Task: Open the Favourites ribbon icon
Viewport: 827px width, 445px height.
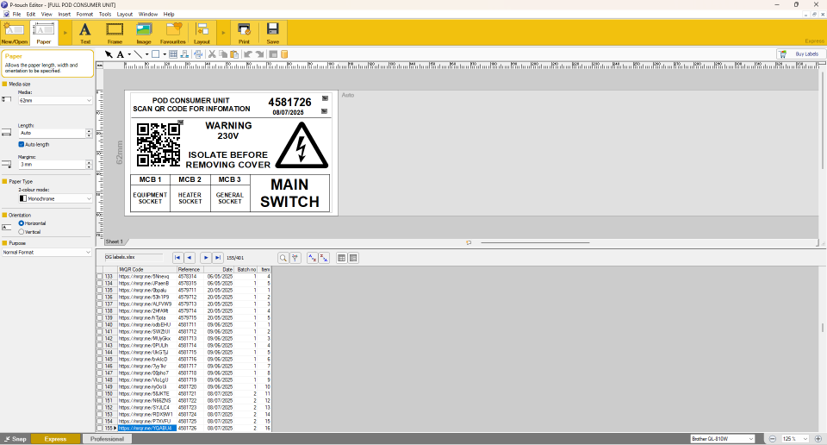Action: [173, 33]
